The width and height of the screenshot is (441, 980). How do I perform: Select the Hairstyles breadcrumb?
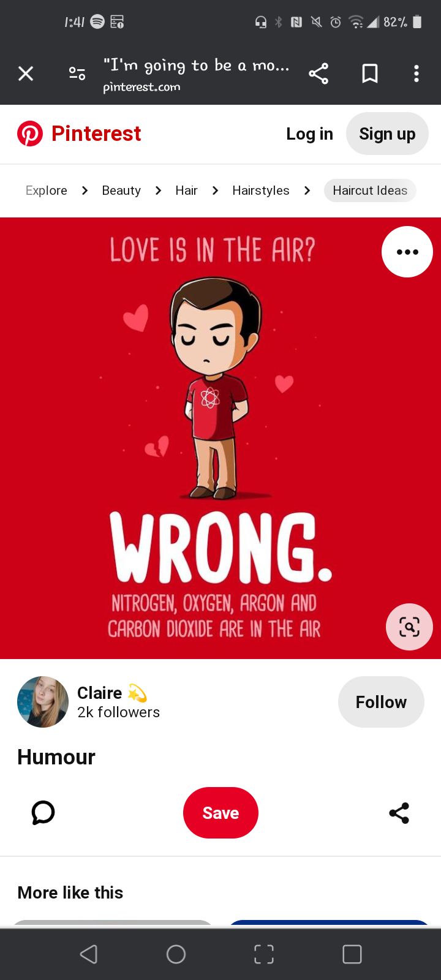click(x=261, y=190)
